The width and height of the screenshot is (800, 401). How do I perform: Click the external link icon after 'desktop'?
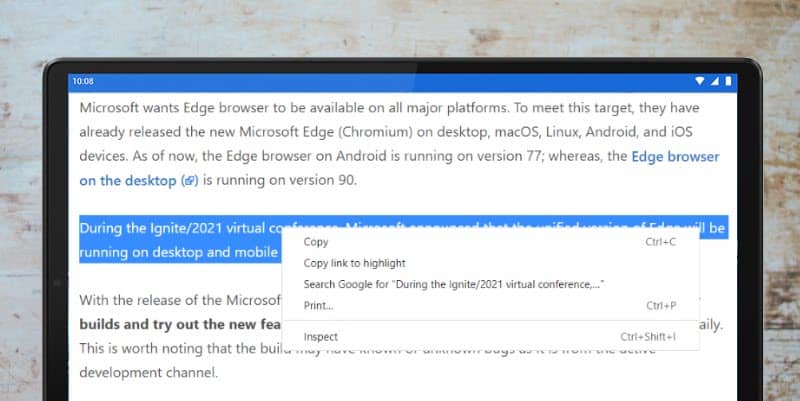tap(190, 181)
